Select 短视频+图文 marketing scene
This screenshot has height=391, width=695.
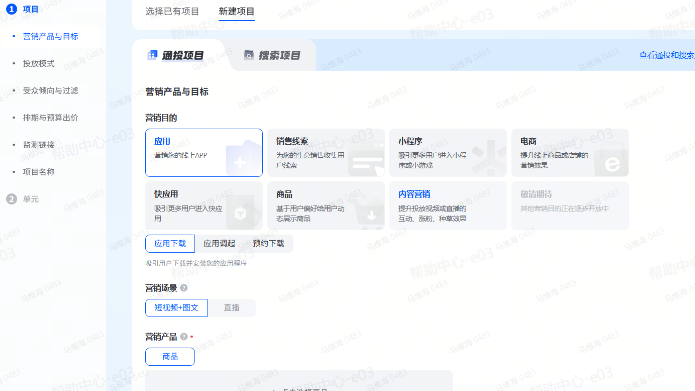tap(176, 308)
